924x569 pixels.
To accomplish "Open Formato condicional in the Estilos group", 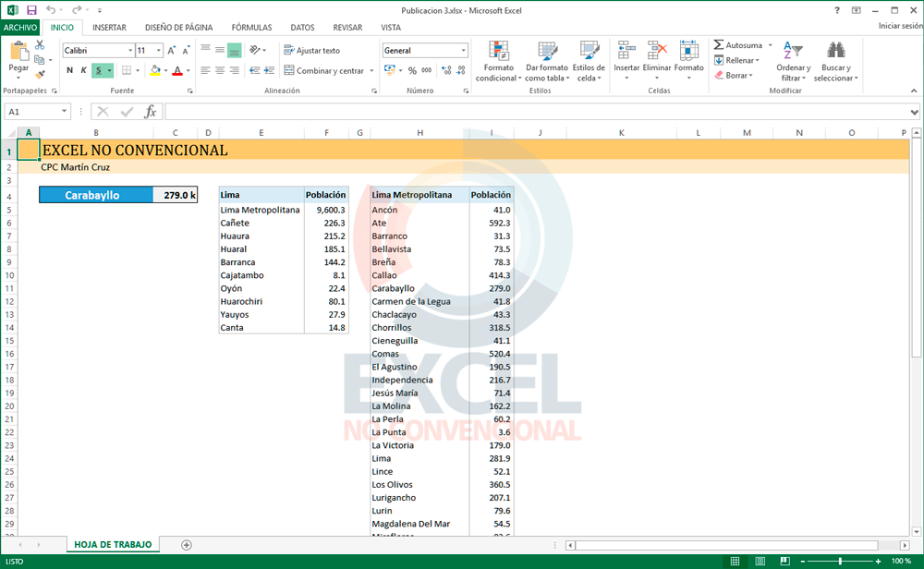I will coord(498,61).
